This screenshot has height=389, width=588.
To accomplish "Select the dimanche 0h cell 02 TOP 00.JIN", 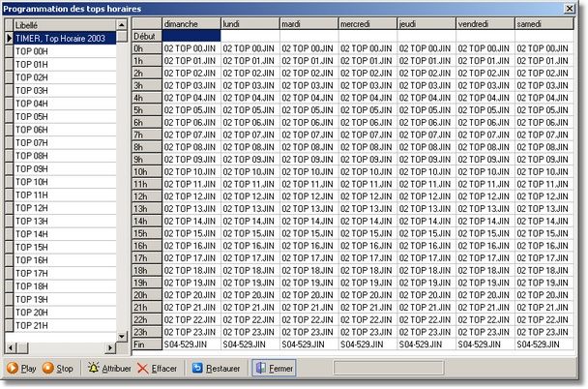I will click(191, 48).
